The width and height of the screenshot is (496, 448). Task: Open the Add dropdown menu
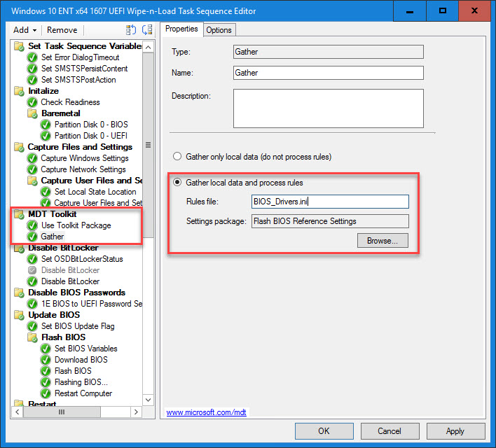click(x=25, y=30)
